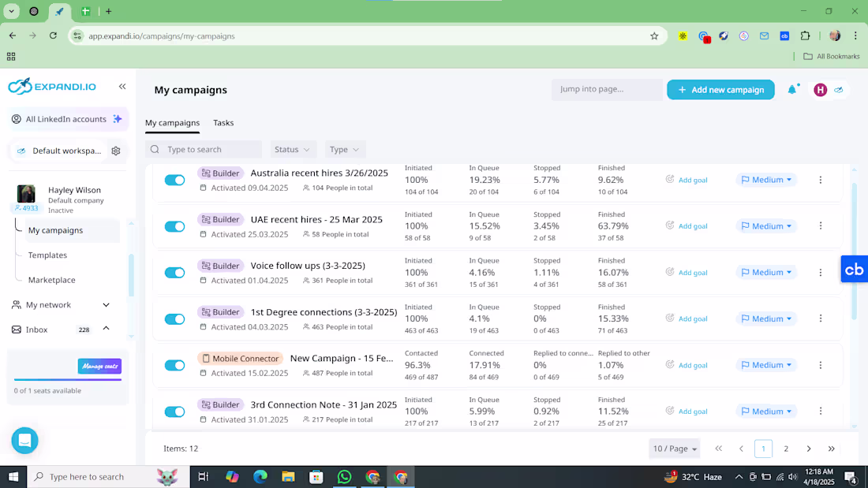Change priority Medium for Australia recent hires
This screenshot has width=868, height=488.
(767, 180)
